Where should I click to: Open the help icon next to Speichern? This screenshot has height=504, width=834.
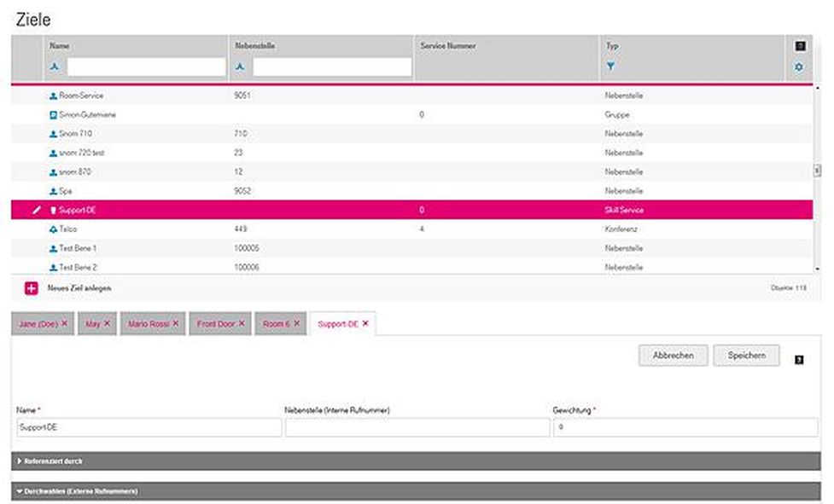coord(799,360)
